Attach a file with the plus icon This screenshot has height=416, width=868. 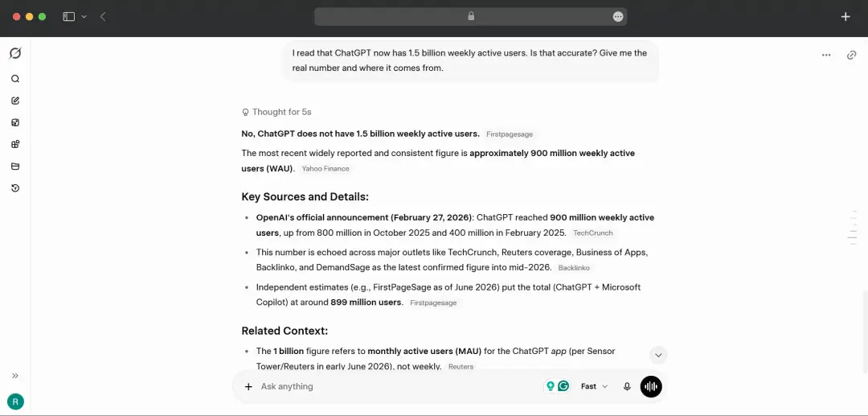pos(248,387)
